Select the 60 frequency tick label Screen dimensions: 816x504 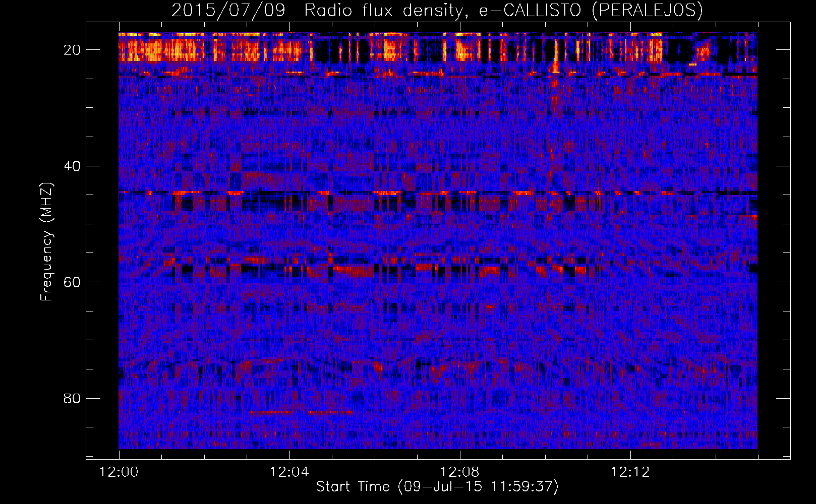click(73, 282)
